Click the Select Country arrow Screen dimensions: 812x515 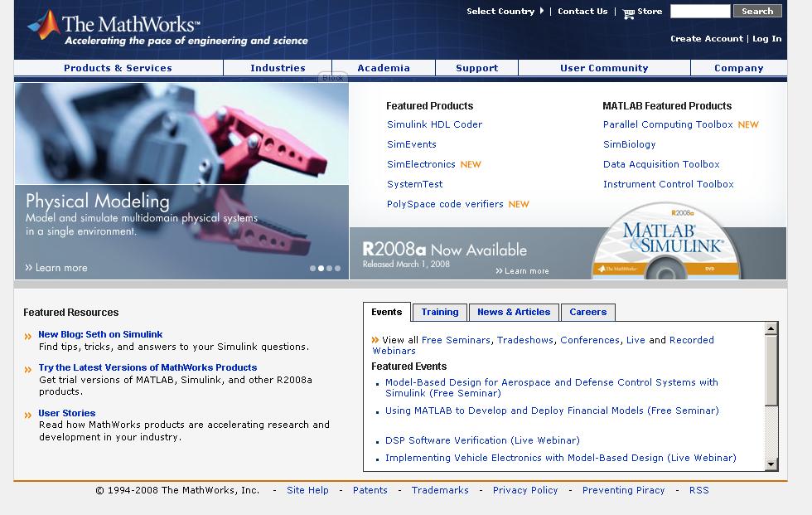[x=542, y=11]
